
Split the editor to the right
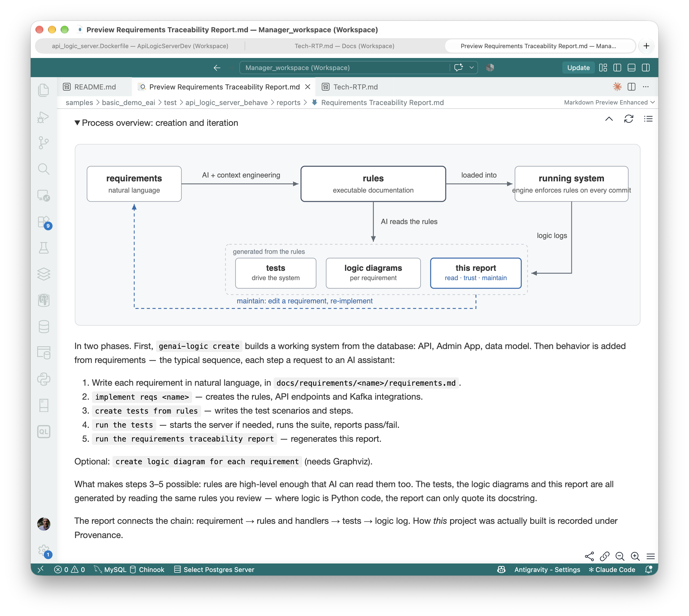pos(632,87)
